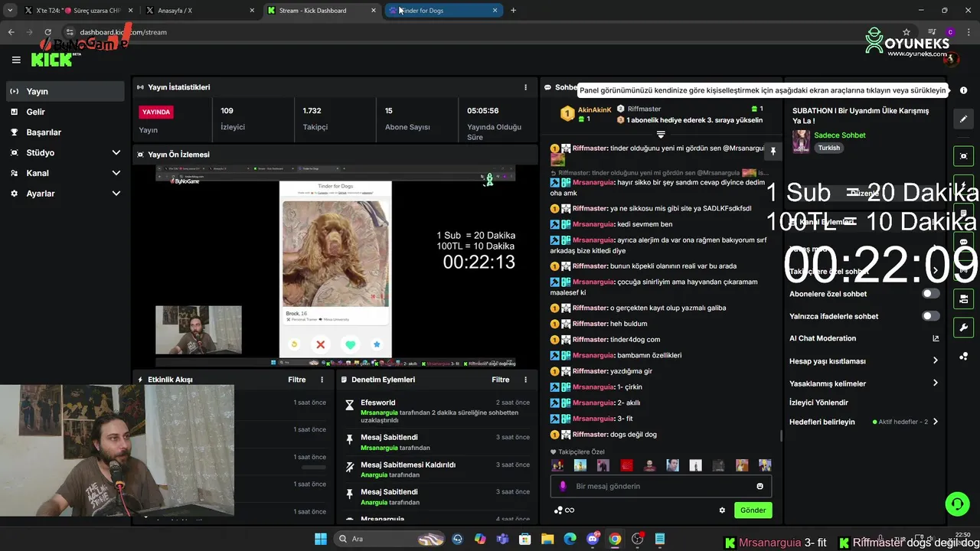Open File Explorer from the taskbar
The height and width of the screenshot is (551, 980).
[547, 539]
